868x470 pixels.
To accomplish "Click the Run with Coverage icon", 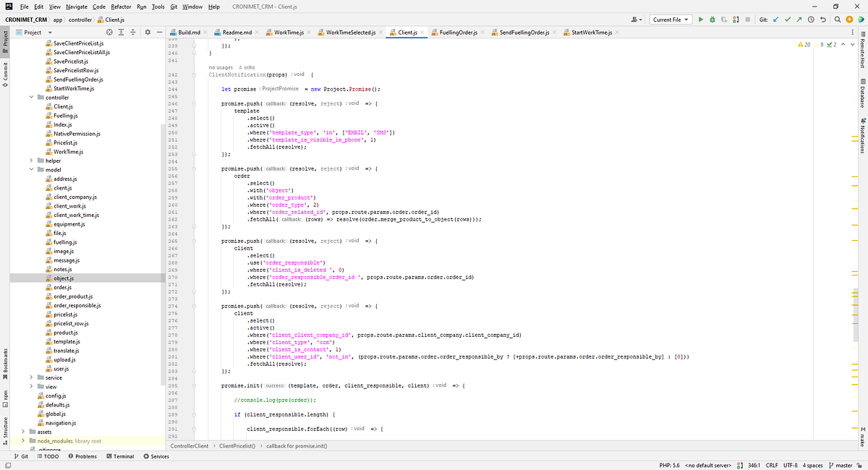I will tap(724, 20).
